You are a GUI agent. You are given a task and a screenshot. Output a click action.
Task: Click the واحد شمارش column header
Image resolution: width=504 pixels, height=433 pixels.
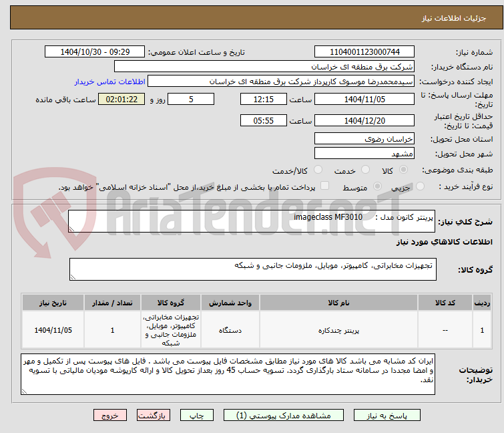(x=230, y=303)
